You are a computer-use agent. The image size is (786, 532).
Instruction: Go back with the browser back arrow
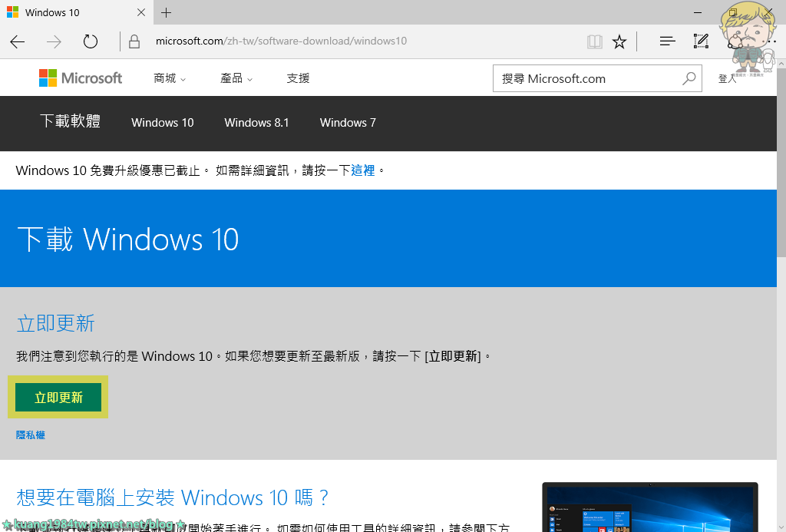(18, 41)
